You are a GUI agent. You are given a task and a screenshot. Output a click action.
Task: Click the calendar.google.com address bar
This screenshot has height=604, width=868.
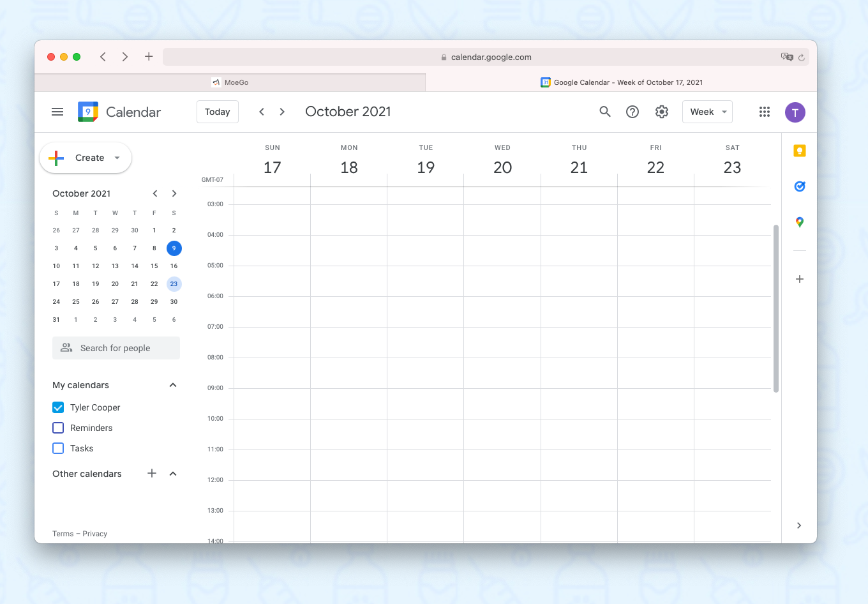pos(486,57)
